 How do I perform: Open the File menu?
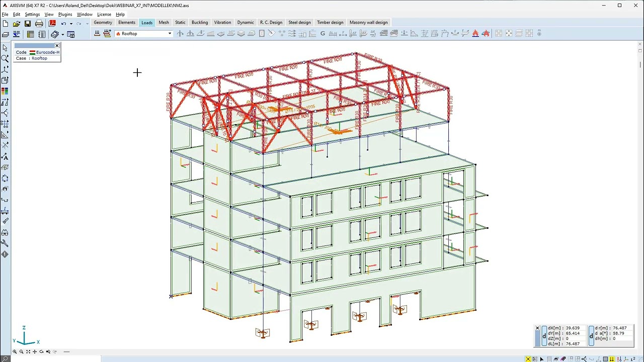tap(5, 15)
